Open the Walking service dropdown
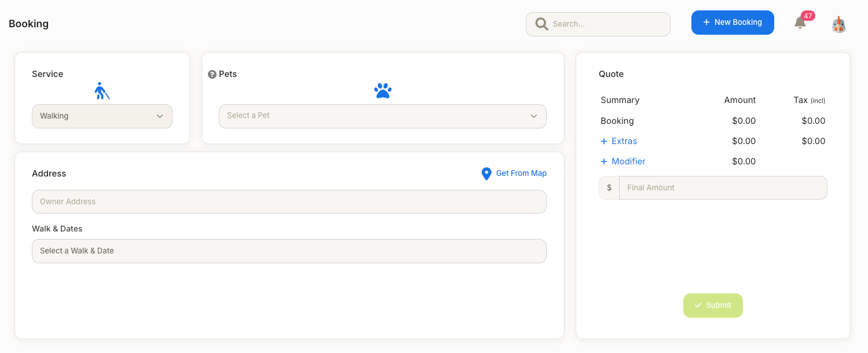The width and height of the screenshot is (868, 353). pos(102,116)
